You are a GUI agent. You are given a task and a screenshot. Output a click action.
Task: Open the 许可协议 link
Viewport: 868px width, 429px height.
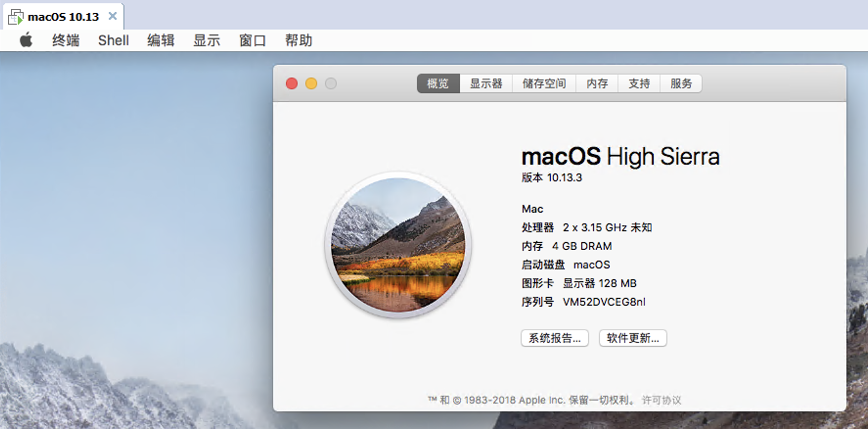coord(662,400)
